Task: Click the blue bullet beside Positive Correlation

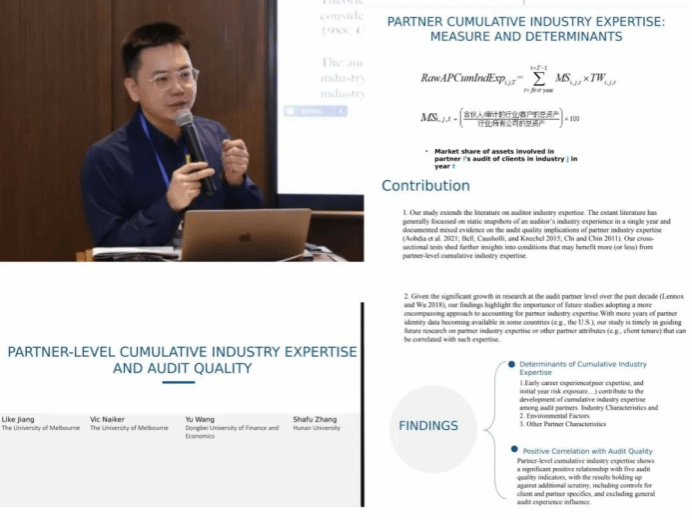Action: 512,451
